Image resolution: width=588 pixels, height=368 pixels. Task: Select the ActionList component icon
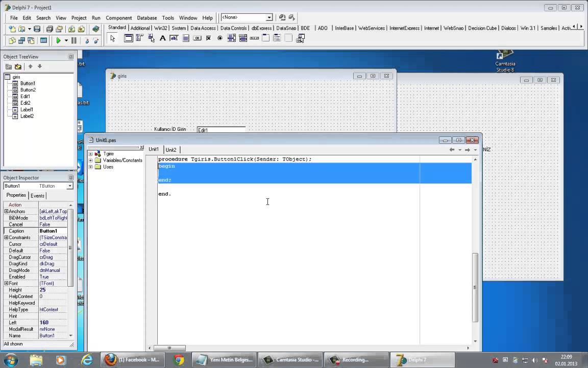(x=300, y=38)
